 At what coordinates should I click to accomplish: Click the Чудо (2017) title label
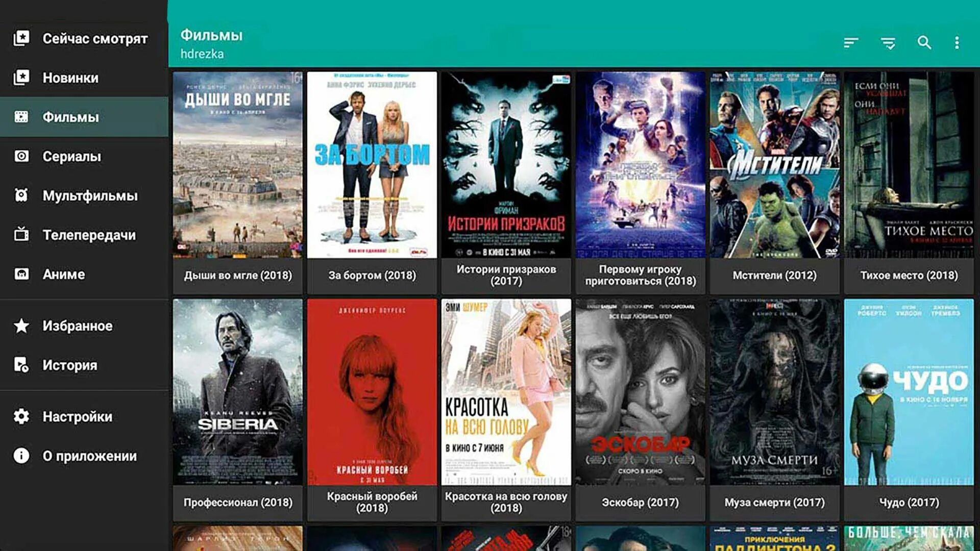tap(909, 503)
